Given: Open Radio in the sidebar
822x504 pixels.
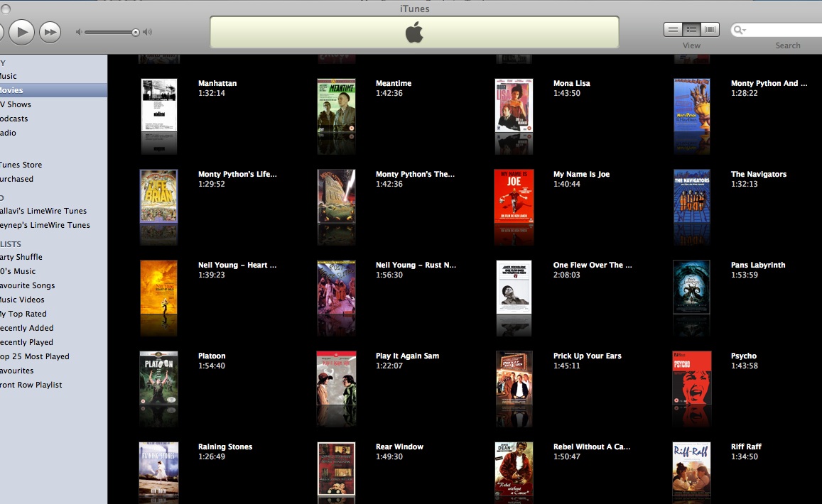Looking at the screenshot, I should point(53,133).
